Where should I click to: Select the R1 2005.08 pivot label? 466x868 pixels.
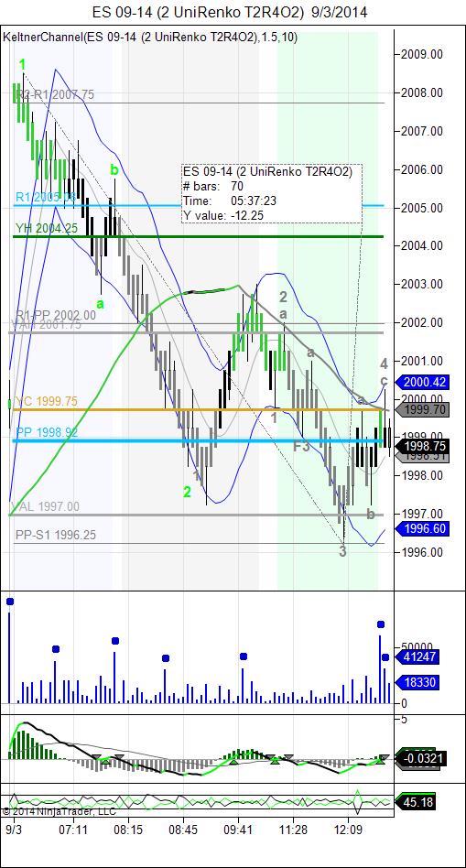pyautogui.click(x=46, y=197)
